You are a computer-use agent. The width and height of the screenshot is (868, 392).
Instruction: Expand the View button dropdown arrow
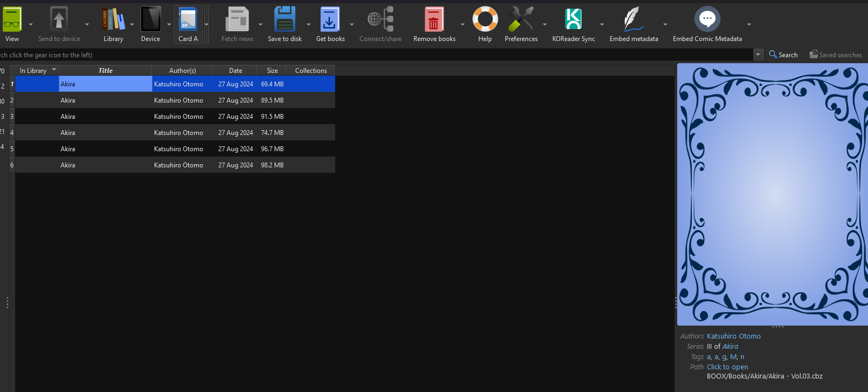[31, 24]
